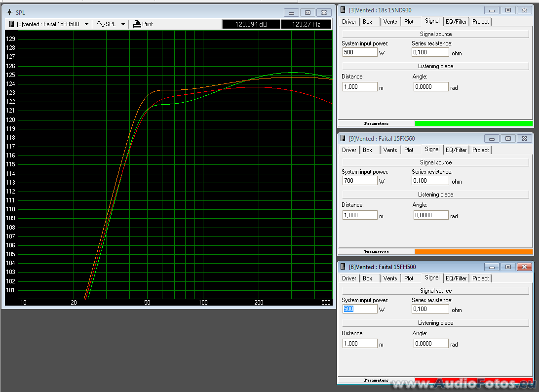Open the project selector dropdown arrow
The height and width of the screenshot is (392, 539).
[87, 24]
